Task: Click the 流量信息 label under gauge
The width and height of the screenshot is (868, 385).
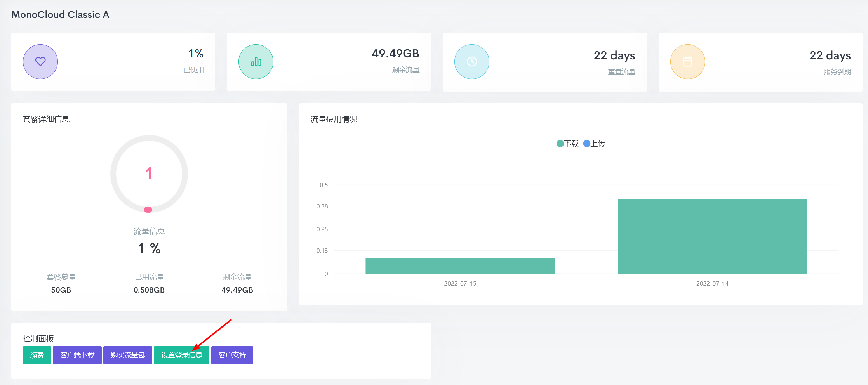Action: tap(149, 231)
